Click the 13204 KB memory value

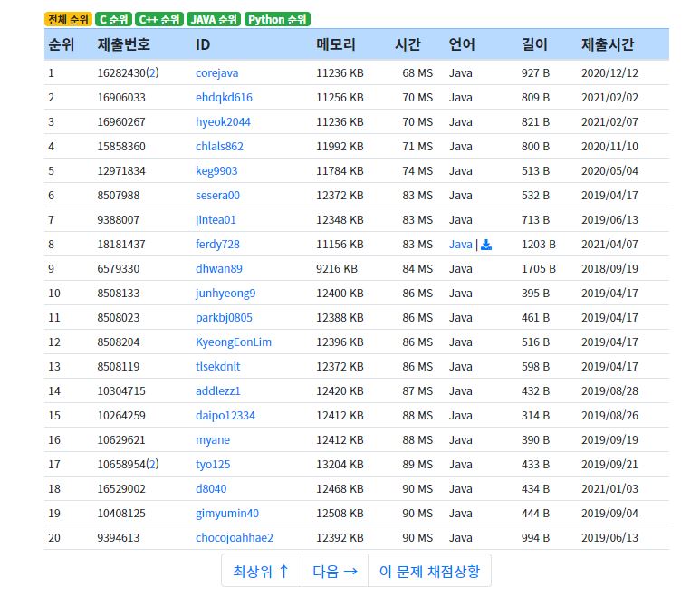coord(340,465)
